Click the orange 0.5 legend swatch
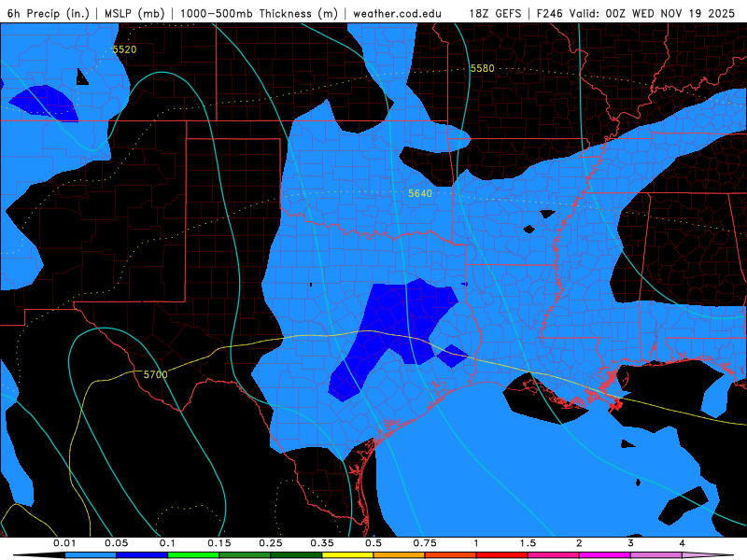Viewport: 747px width, 560px height. 400,555
